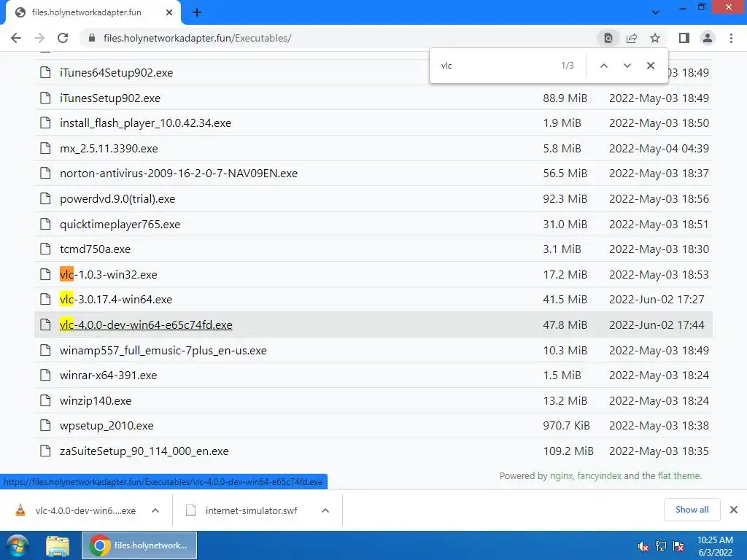Open Windows Explorer from taskbar
747x560 pixels.
point(57,545)
